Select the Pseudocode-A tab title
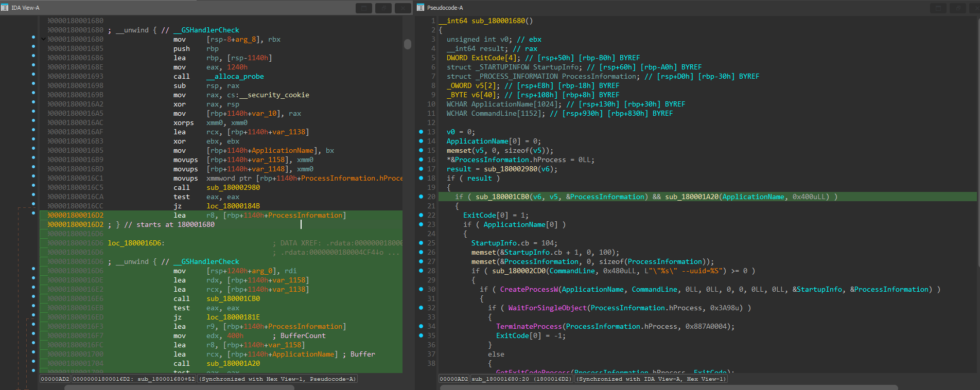 [x=445, y=8]
